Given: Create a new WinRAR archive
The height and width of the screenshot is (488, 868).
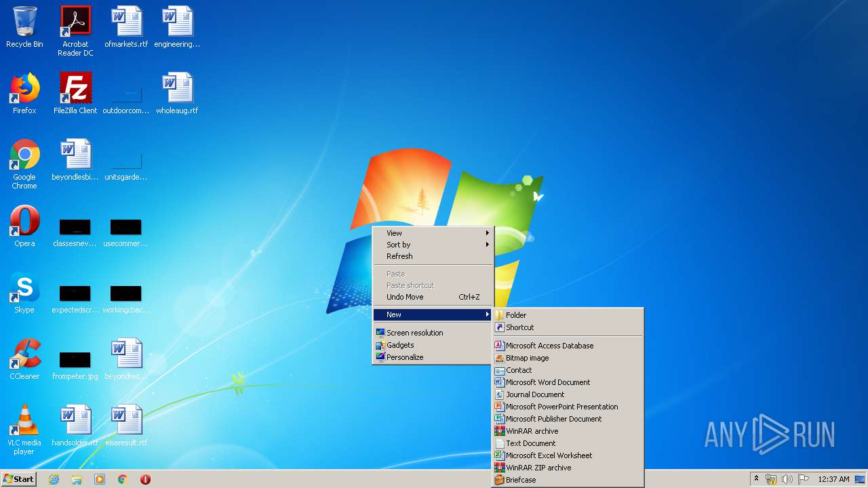Looking at the screenshot, I should [x=568, y=431].
